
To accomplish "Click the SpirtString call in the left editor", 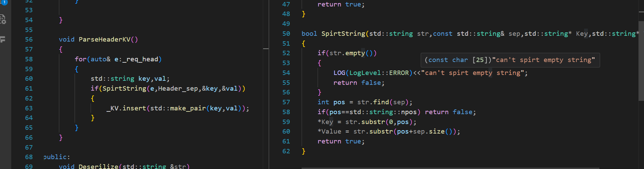I will coord(124,89).
